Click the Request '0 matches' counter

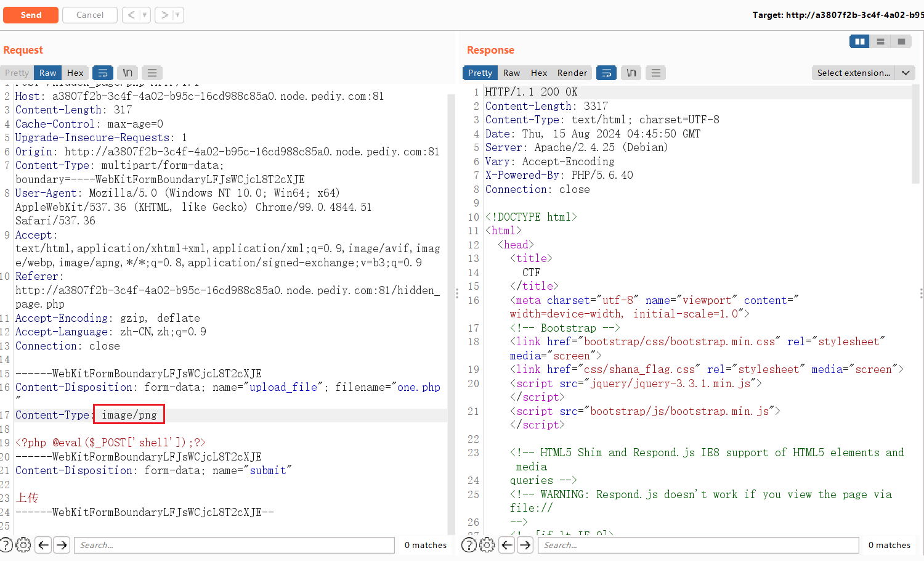426,545
